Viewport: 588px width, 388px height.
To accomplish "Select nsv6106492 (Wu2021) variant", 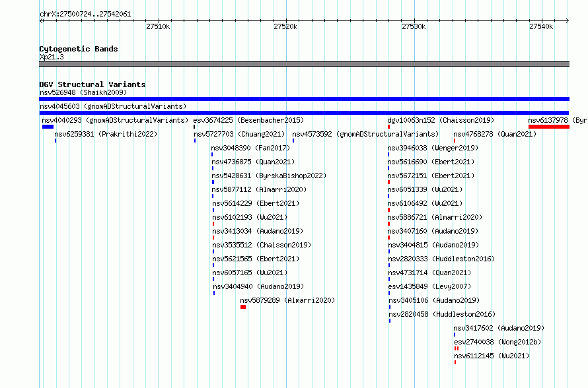I will click(425, 203).
